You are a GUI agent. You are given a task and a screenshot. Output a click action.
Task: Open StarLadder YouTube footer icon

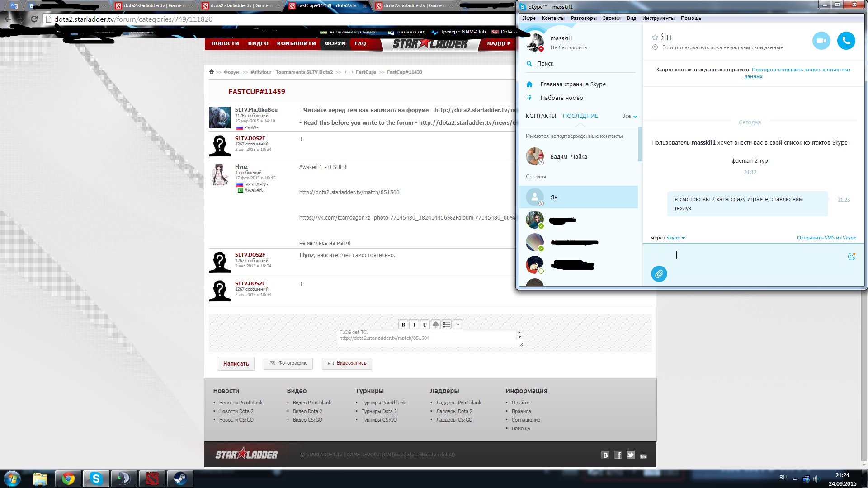pyautogui.click(x=643, y=455)
